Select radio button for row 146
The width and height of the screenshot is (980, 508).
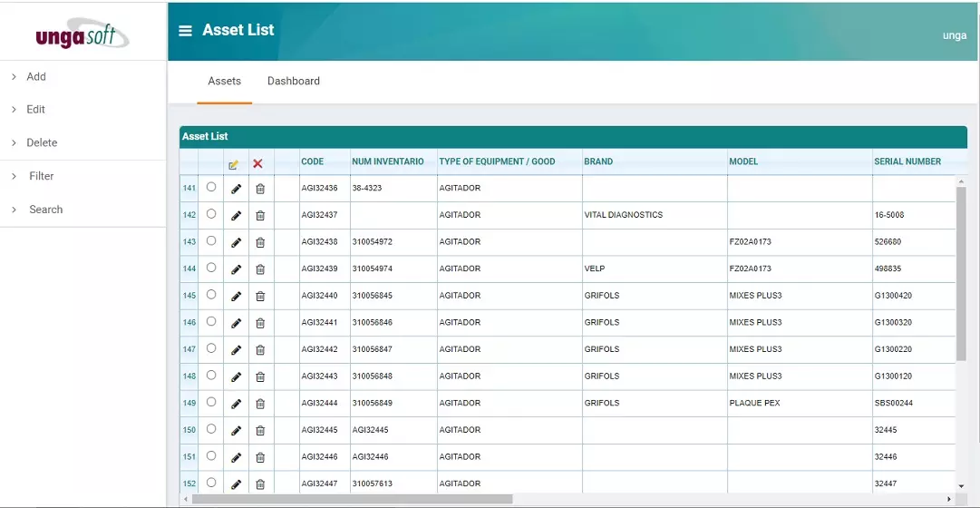211,322
